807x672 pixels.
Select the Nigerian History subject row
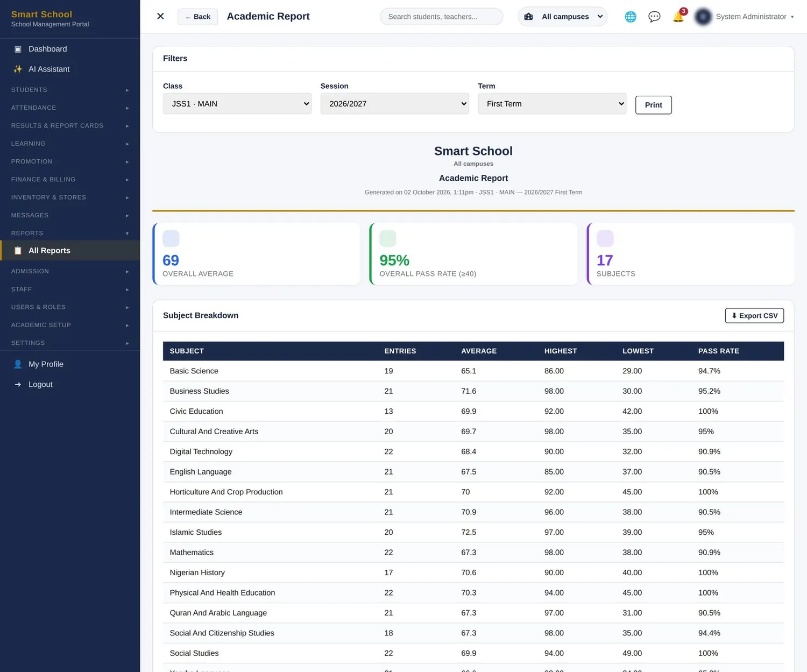(x=473, y=572)
